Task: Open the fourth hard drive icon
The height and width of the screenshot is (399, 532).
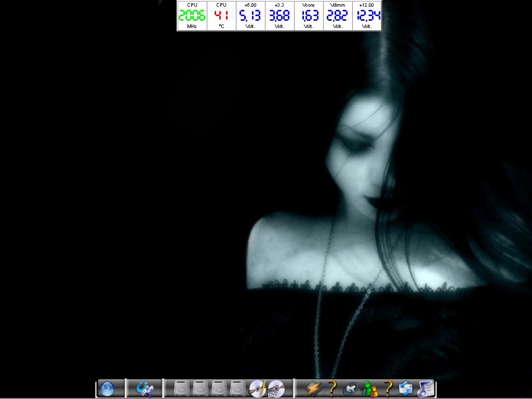Action: [238, 389]
